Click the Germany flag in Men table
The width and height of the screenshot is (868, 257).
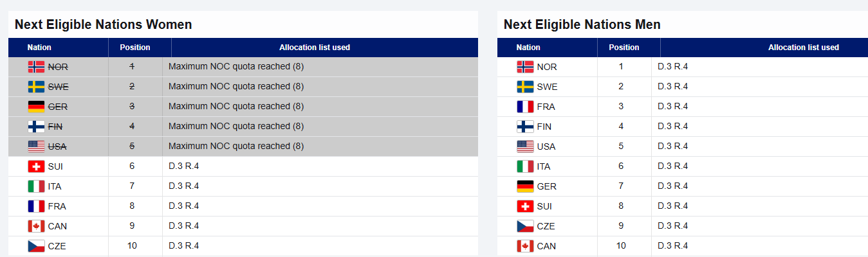[525, 186]
